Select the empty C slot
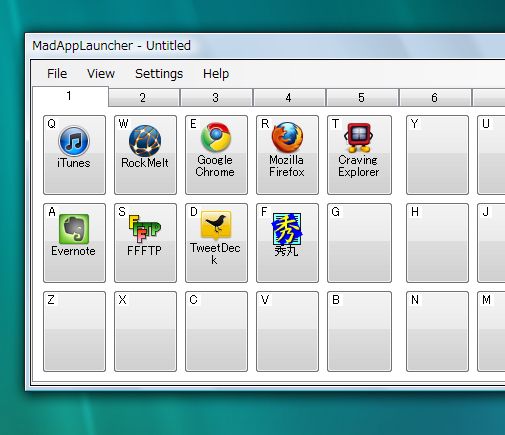505x435 pixels. tap(216, 331)
